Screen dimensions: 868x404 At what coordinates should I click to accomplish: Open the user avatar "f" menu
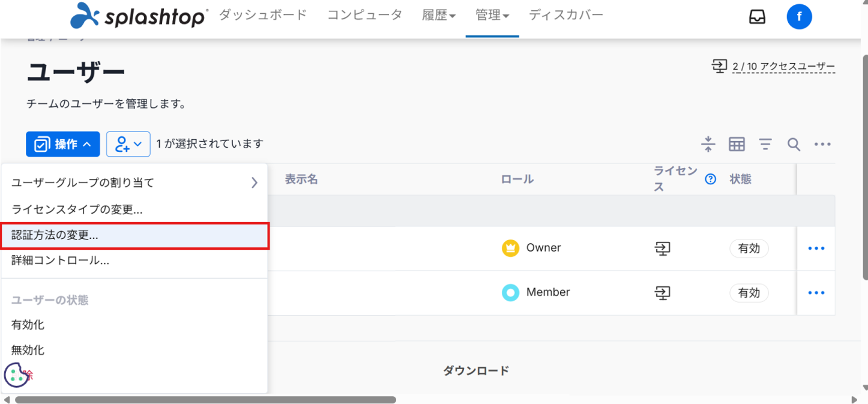click(x=799, y=17)
